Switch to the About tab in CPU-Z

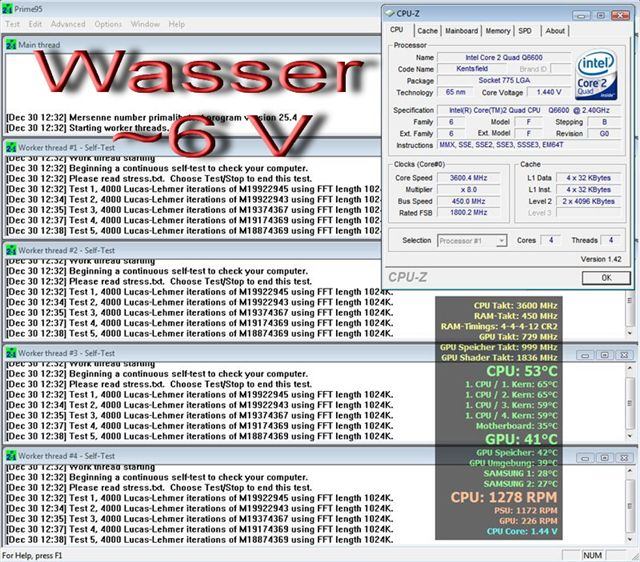pyautogui.click(x=555, y=31)
